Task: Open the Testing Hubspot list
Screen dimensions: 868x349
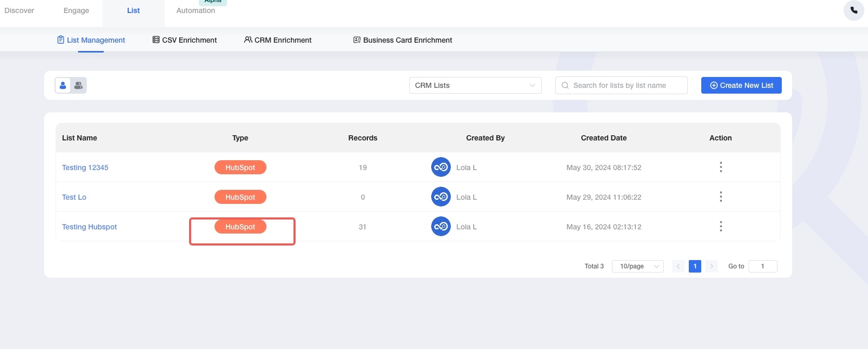Action: pyautogui.click(x=89, y=227)
